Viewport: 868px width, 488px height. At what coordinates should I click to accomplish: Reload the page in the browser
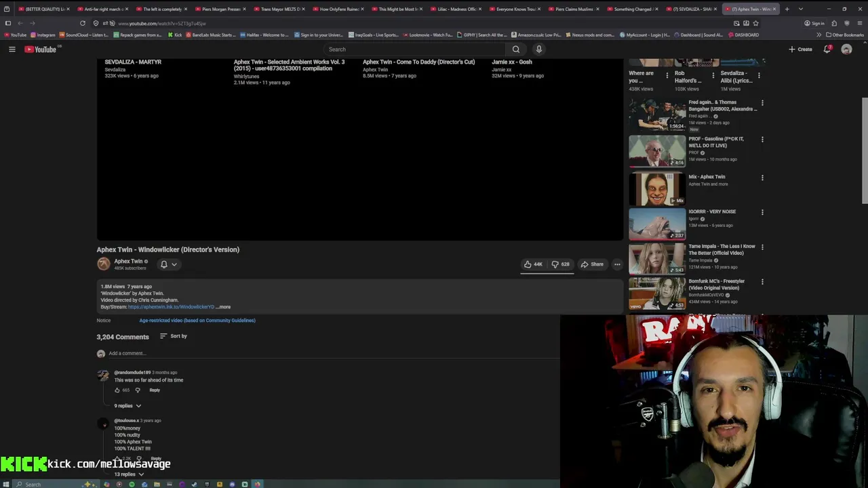[83, 23]
